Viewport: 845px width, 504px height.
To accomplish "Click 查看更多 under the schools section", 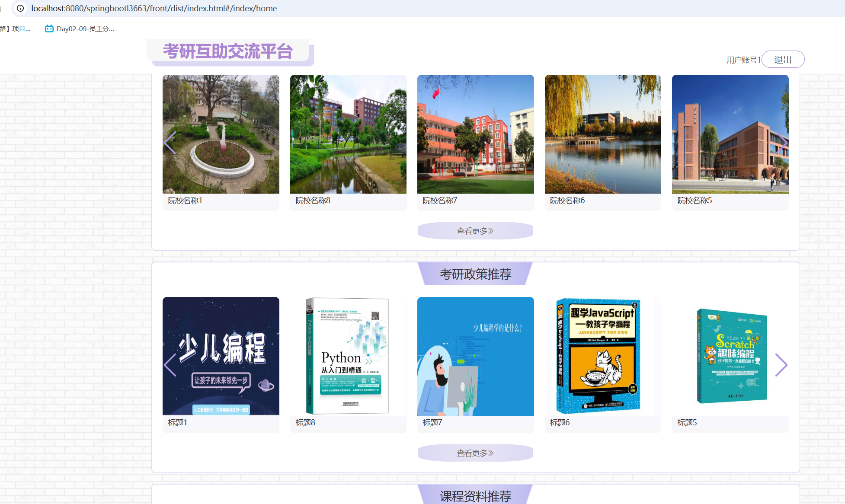I will 475,231.
